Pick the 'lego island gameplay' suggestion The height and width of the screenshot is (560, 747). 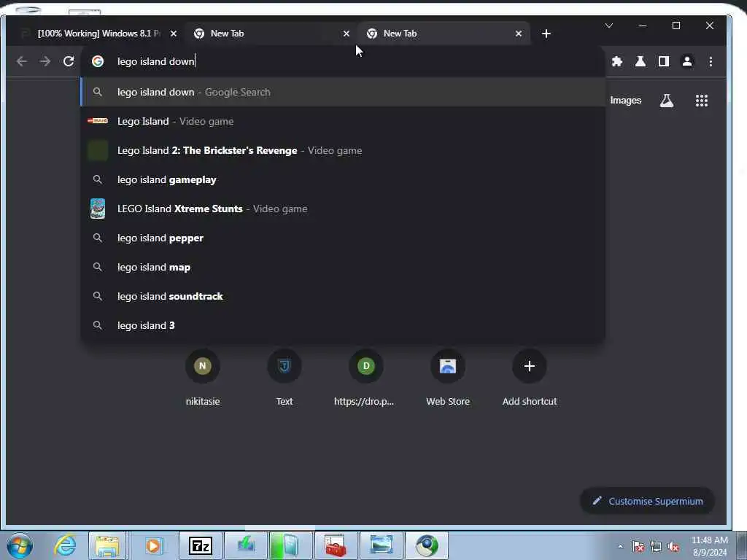pyautogui.click(x=343, y=179)
